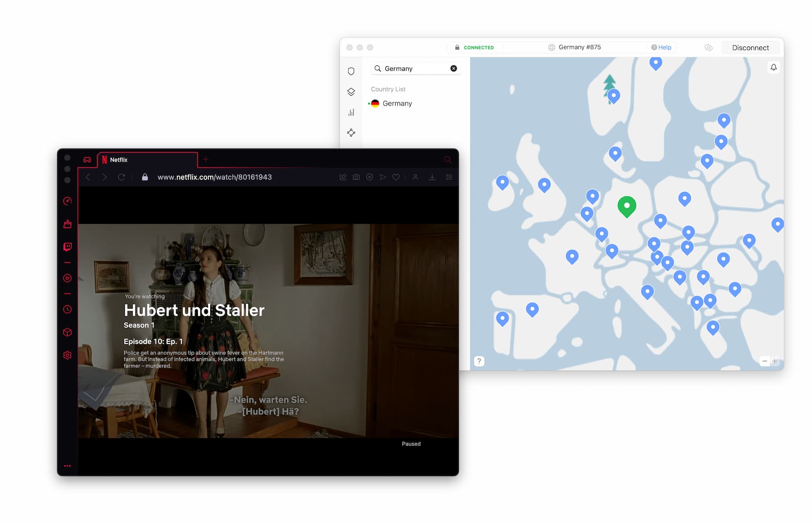
Task: Click the Episode 10: Ep. 1 heading
Action: pyautogui.click(x=153, y=342)
